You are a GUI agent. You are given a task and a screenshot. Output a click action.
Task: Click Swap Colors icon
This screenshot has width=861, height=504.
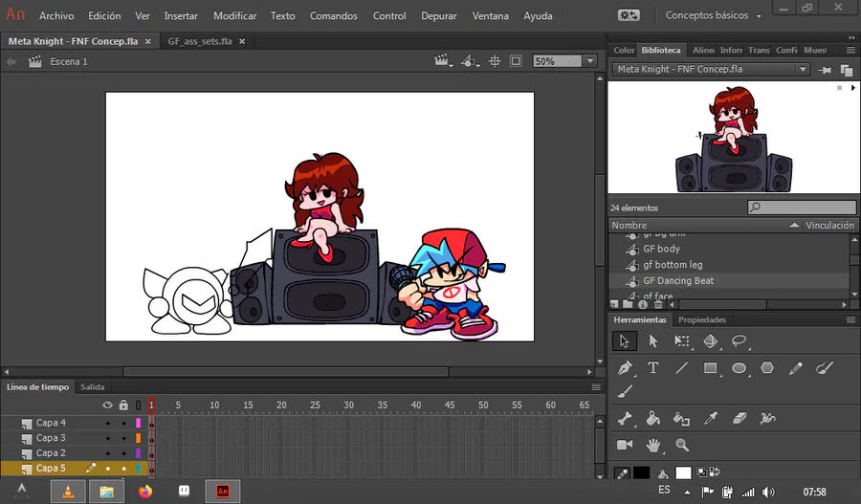[715, 471]
